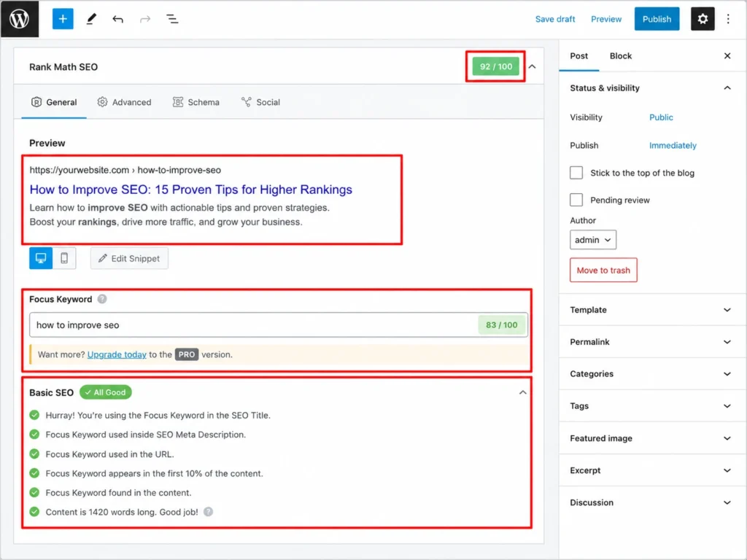The height and width of the screenshot is (560, 747).
Task: Switch to the Block sidebar tab
Action: click(621, 56)
